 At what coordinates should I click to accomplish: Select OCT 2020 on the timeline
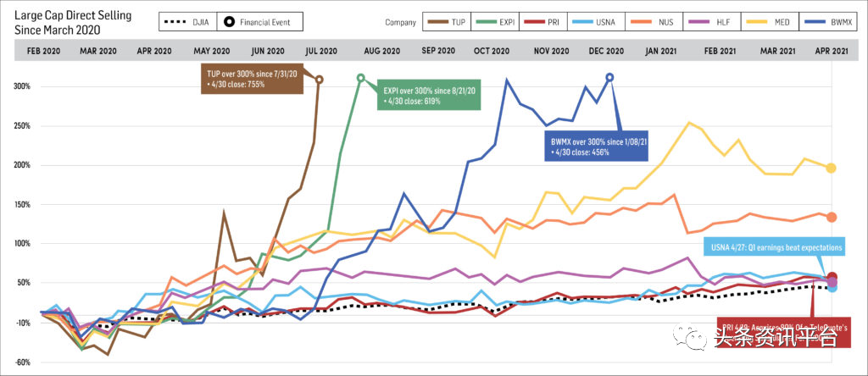click(491, 51)
